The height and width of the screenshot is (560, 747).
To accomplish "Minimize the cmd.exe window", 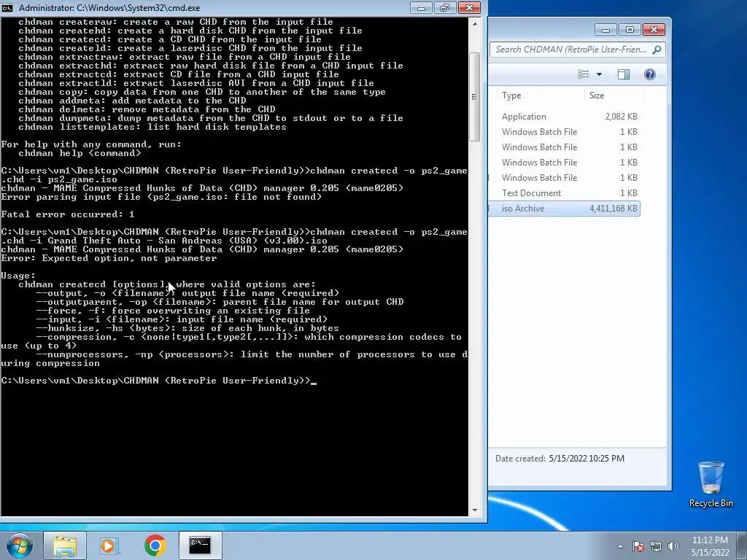I will [421, 7].
